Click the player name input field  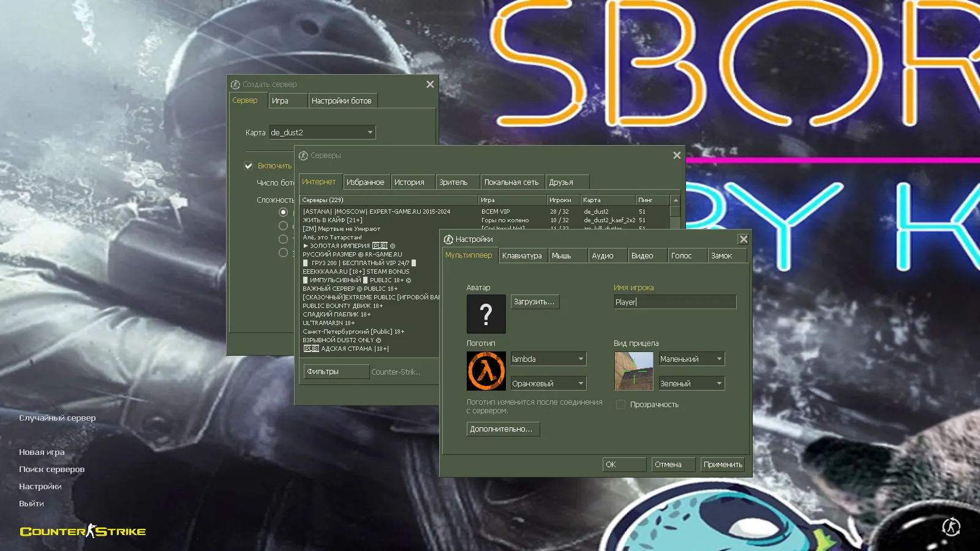click(x=674, y=302)
